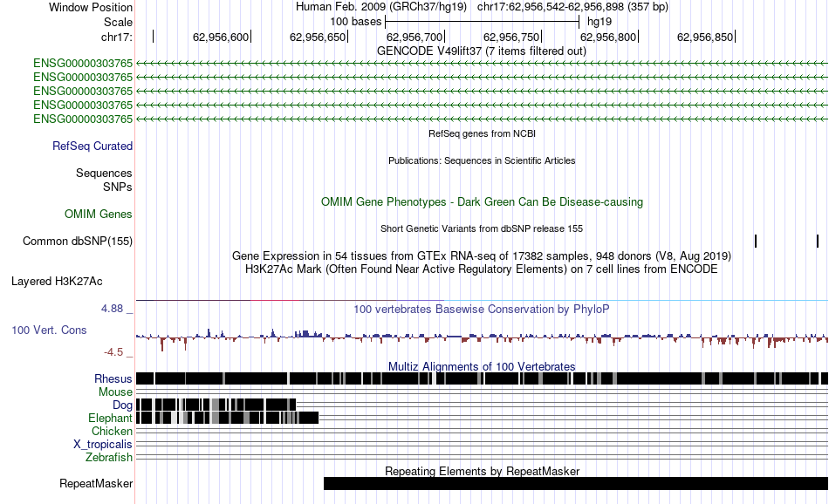This screenshot has width=829, height=504.
Task: Open the GTEx Gene Expression track title
Action: (x=481, y=256)
